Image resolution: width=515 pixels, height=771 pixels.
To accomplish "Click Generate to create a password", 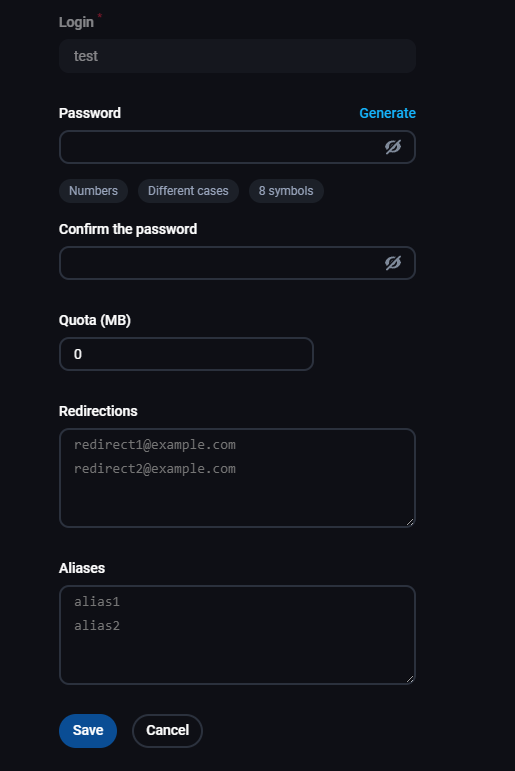I will [x=387, y=113].
